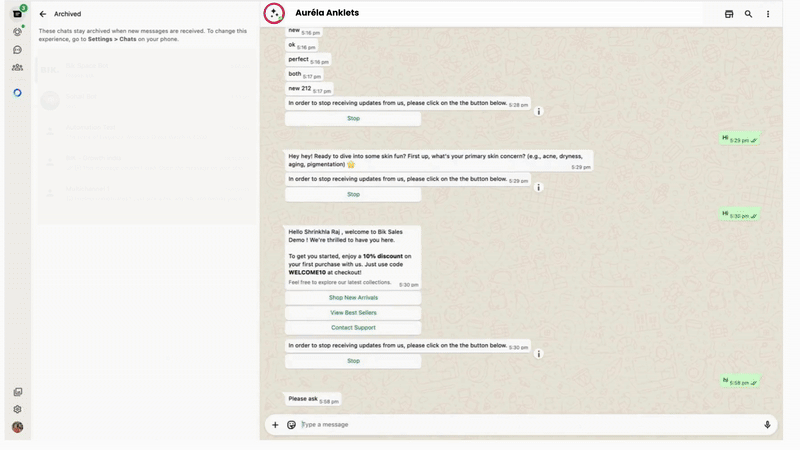Open the plus attachment icon in the message bar

[275, 424]
